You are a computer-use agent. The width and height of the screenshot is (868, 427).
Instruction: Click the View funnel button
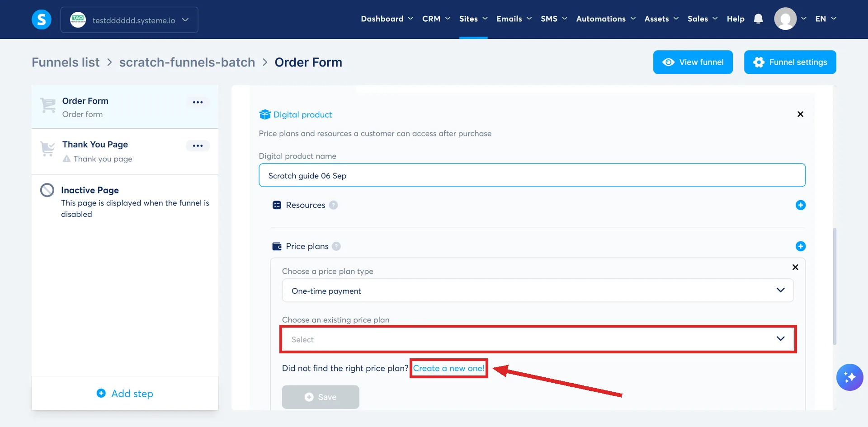[x=693, y=62]
